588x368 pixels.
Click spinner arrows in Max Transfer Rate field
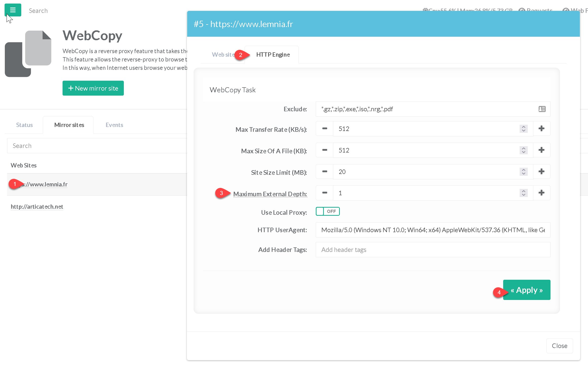tap(523, 129)
